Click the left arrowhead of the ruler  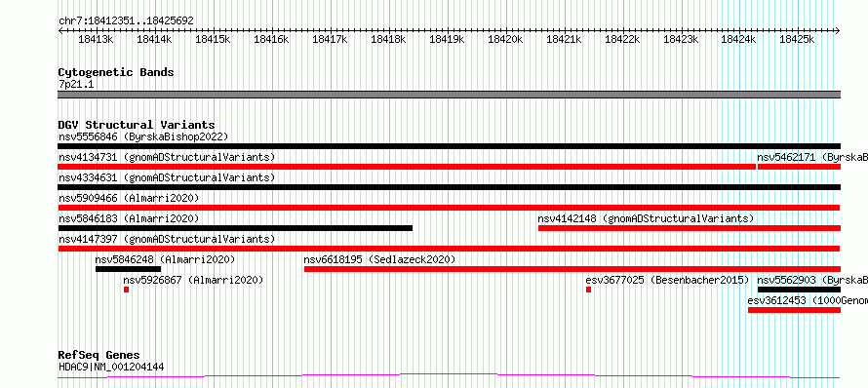coord(60,31)
